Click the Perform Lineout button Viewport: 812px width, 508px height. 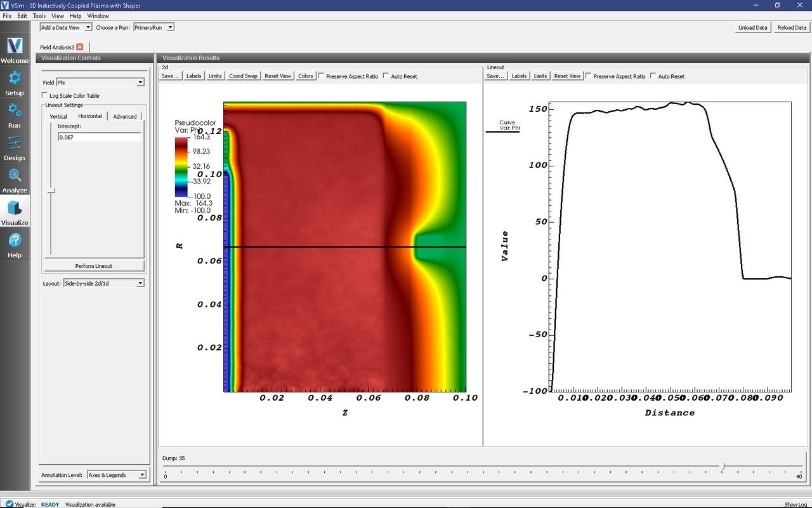94,266
